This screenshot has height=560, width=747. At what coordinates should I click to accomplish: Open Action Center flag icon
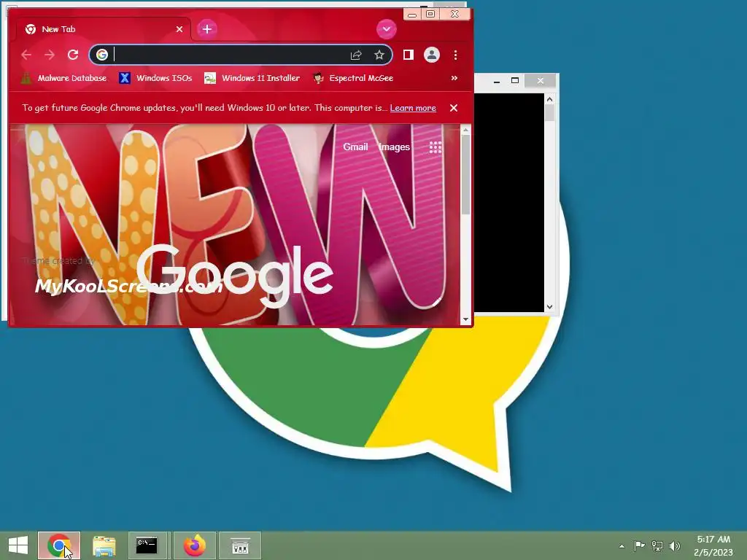click(x=639, y=545)
